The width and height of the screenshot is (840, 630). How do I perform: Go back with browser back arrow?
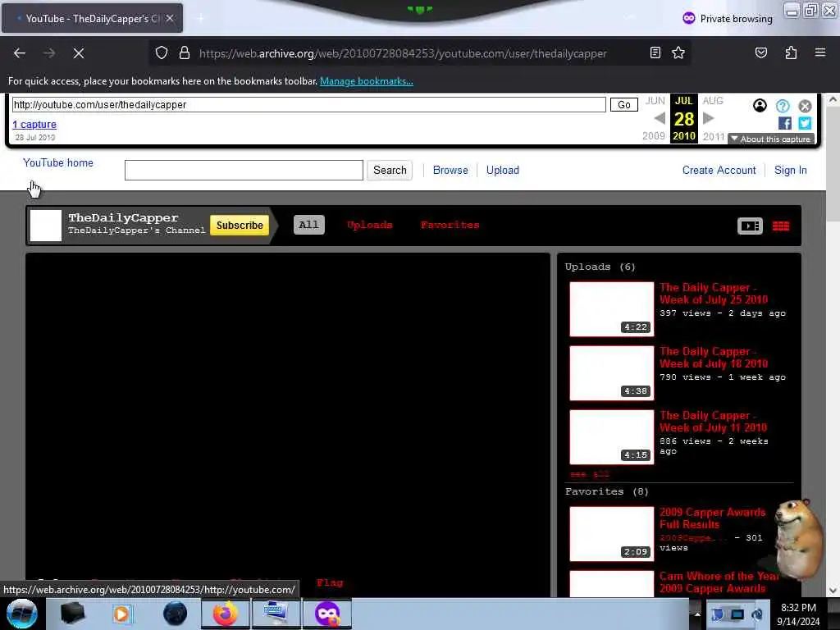(x=20, y=53)
